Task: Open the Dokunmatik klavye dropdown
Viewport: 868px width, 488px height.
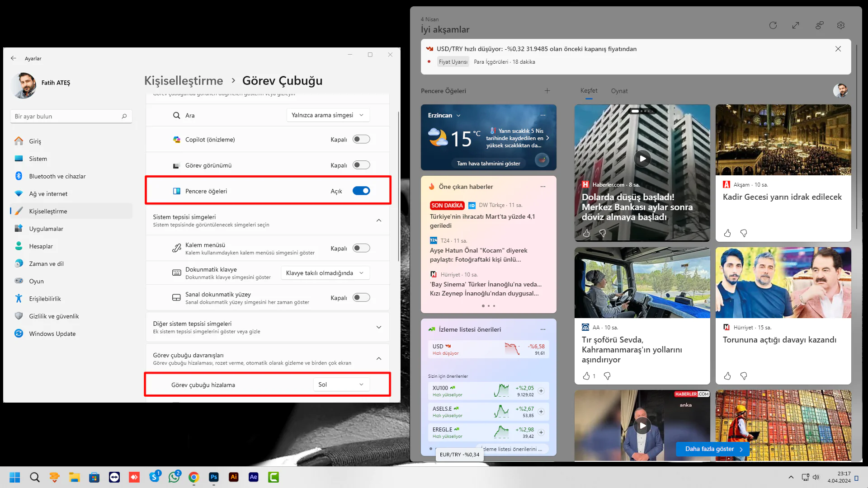Action: click(x=325, y=272)
